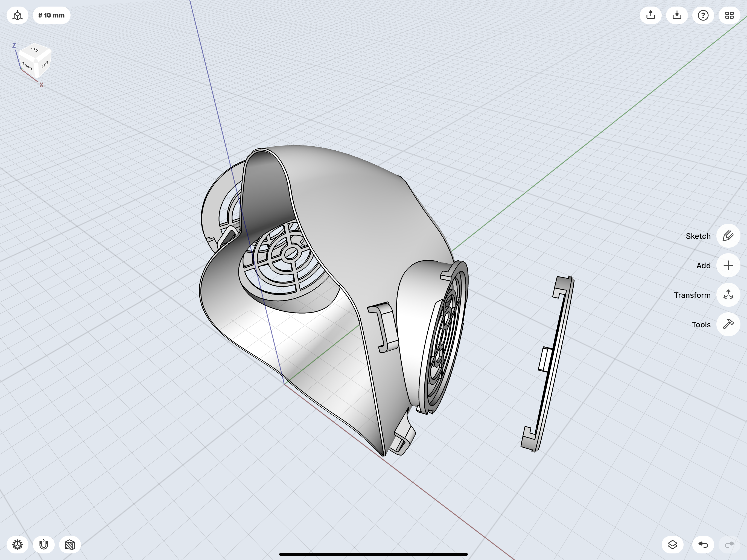747x560 pixels.
Task: Open the orthographic view cube menu icon
Action: pyautogui.click(x=17, y=16)
